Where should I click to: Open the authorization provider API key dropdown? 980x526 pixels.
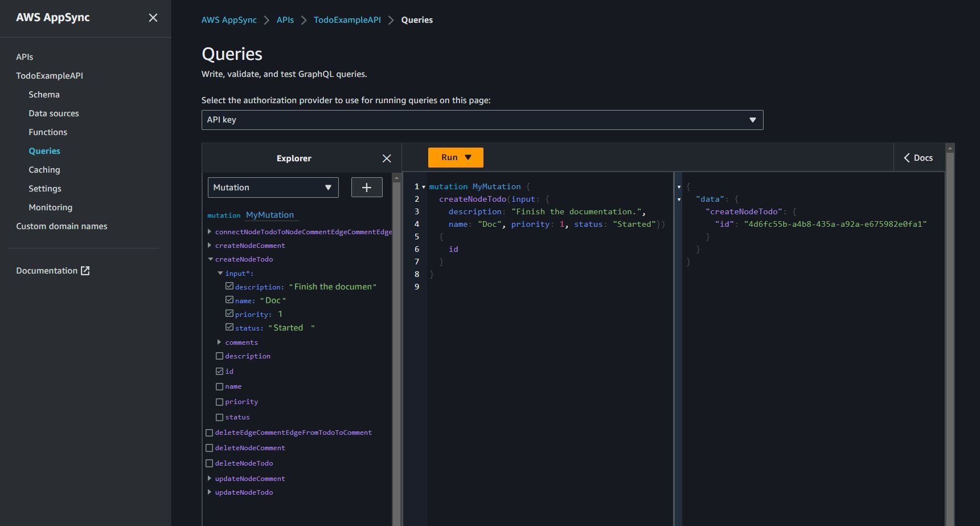[482, 120]
